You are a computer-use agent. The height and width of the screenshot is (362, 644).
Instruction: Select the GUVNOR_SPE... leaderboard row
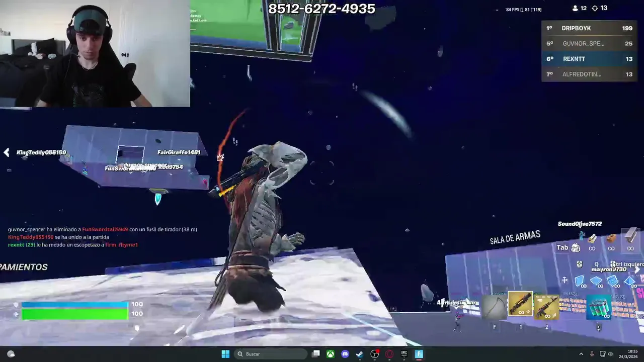pos(589,43)
